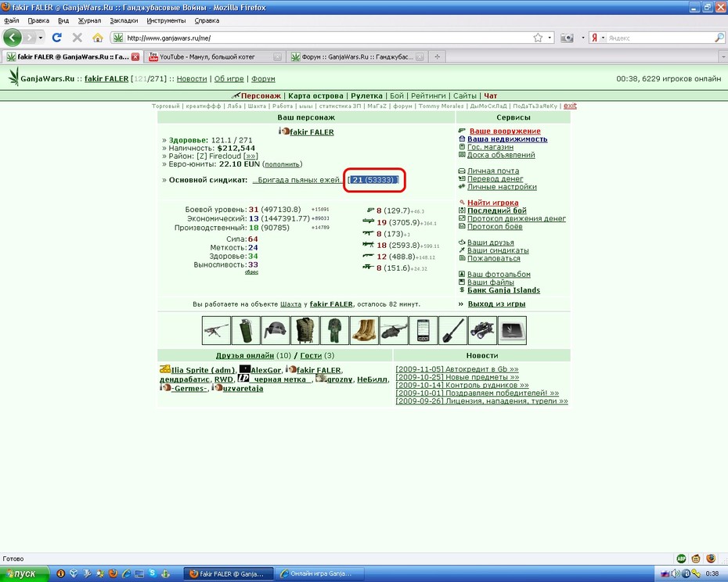The width and height of the screenshot is (728, 582).
Task: Click the shovel item icon
Action: click(x=452, y=330)
